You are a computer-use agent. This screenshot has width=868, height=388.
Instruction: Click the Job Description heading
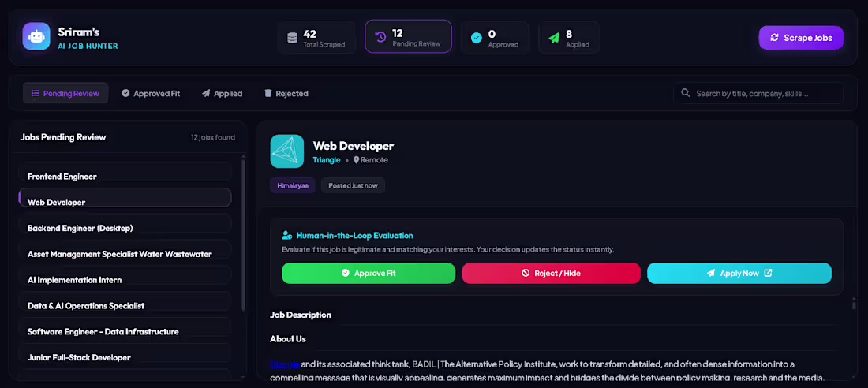301,315
